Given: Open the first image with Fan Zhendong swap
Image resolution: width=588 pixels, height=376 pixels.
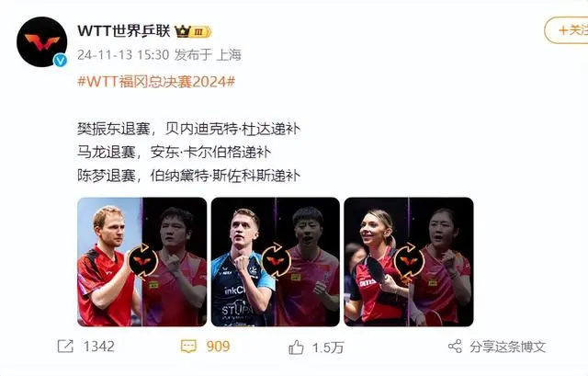Looking at the screenshot, I should [x=142, y=262].
